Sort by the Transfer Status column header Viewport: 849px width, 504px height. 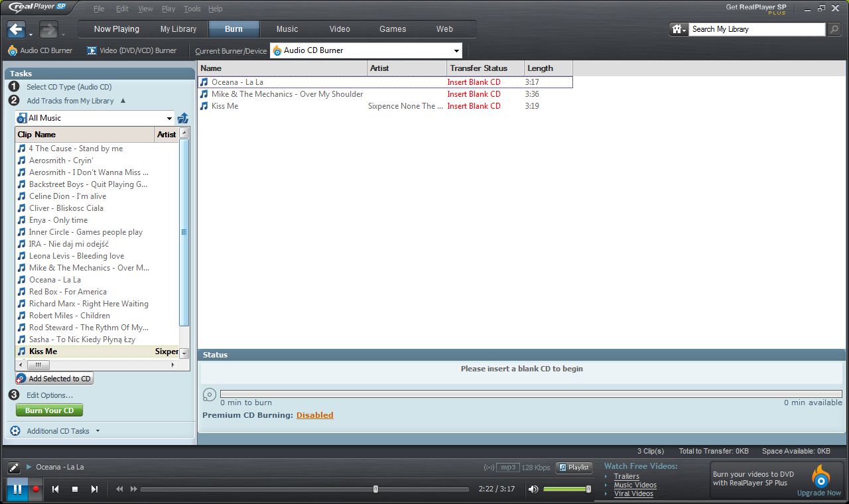[x=486, y=68]
